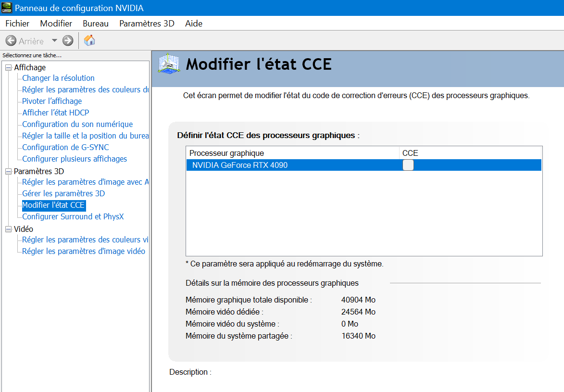Collapse the Affichage tree section
564x392 pixels.
tap(8, 68)
